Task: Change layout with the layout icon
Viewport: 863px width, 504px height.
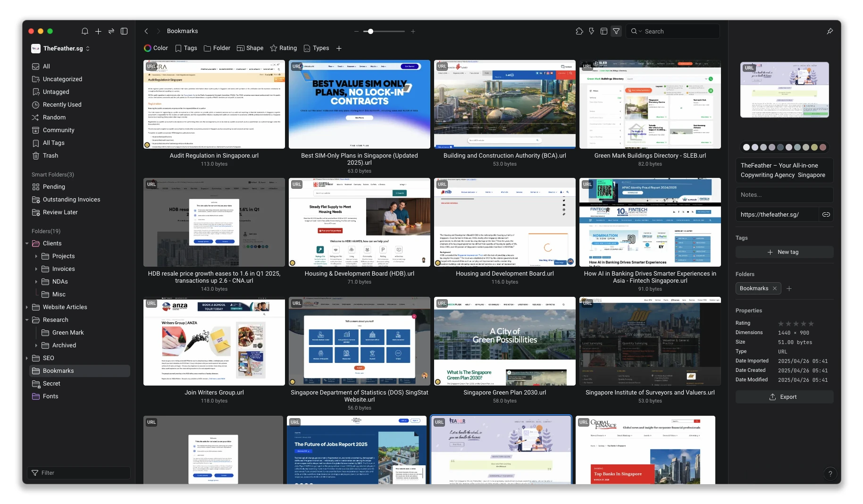Action: click(604, 31)
